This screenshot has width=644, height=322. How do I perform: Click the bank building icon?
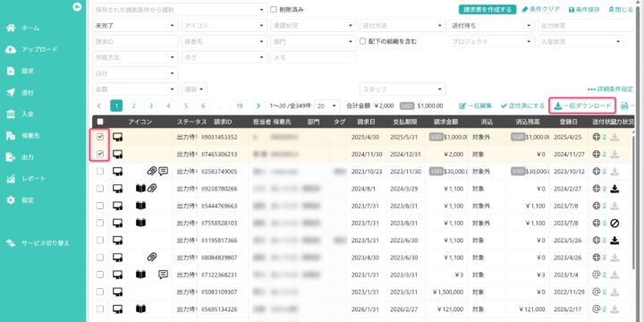[11, 114]
